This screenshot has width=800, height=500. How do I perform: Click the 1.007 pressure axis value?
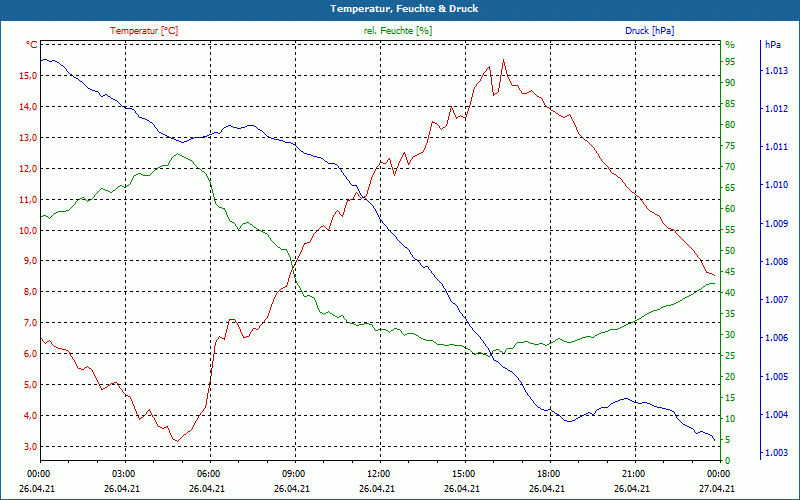777,299
